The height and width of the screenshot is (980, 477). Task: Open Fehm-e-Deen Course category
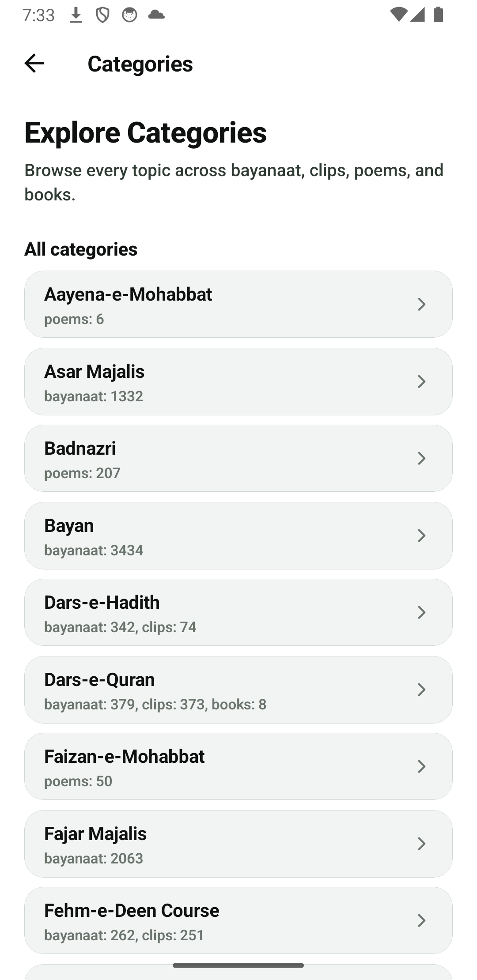coord(238,920)
